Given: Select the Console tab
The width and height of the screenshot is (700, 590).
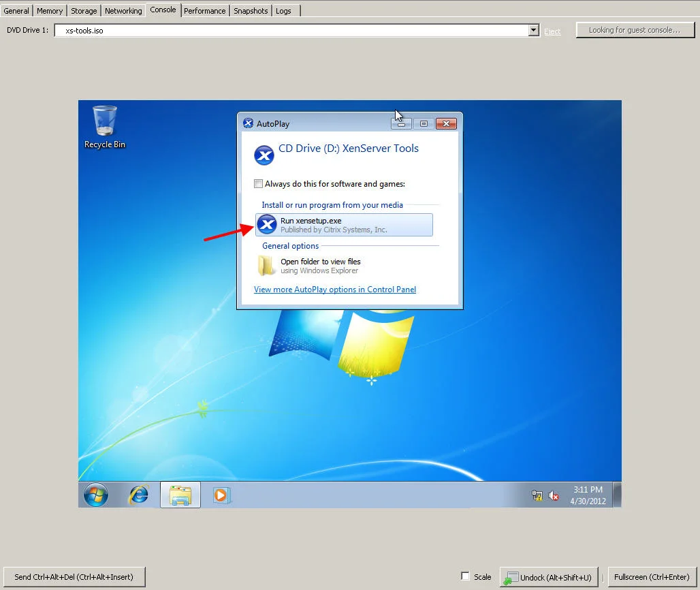Looking at the screenshot, I should (x=163, y=10).
